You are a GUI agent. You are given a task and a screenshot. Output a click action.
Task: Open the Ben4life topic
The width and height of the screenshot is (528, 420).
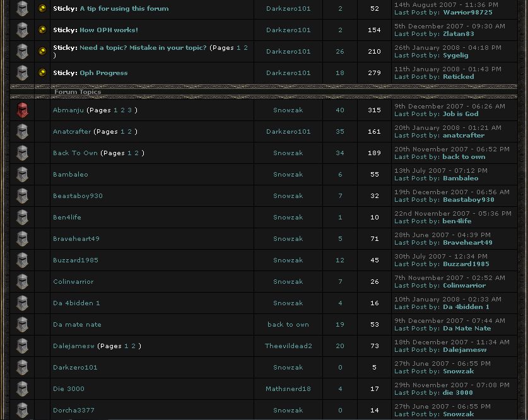coord(67,217)
